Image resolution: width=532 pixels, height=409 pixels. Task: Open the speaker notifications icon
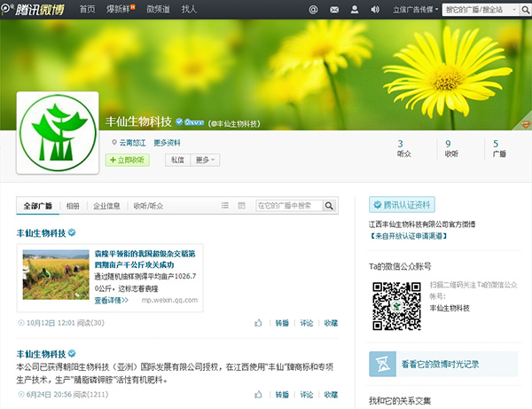click(374, 10)
